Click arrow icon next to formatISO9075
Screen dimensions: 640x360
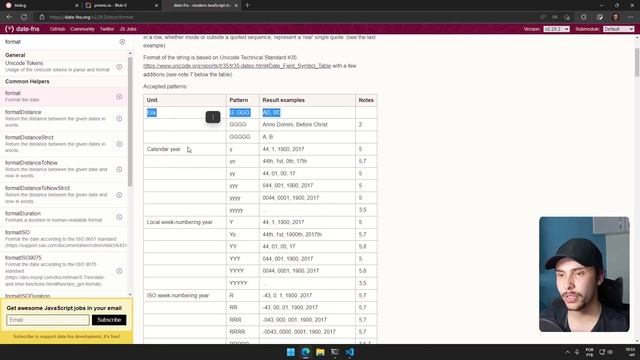pyautogui.click(x=119, y=271)
